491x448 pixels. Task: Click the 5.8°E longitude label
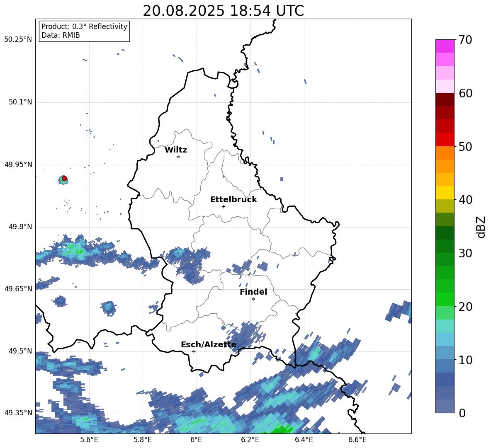pos(143,440)
